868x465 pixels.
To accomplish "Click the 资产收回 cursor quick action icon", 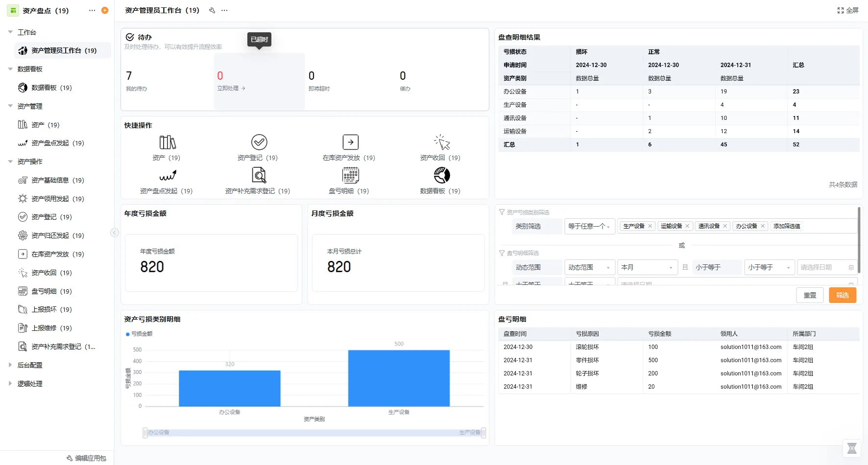I will 441,142.
